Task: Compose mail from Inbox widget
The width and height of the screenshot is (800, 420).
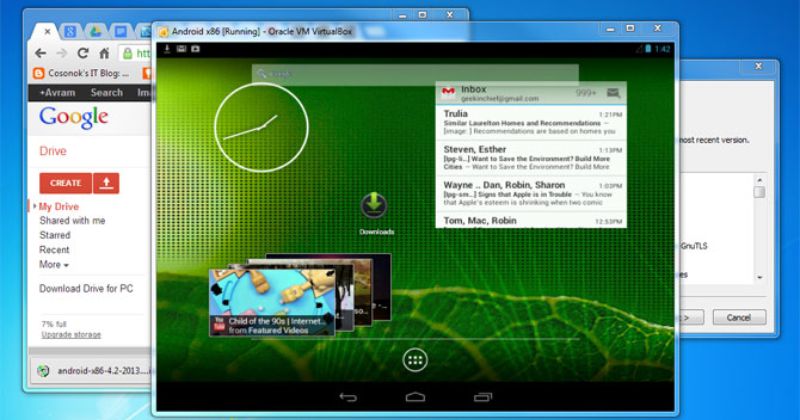Action: click(613, 92)
